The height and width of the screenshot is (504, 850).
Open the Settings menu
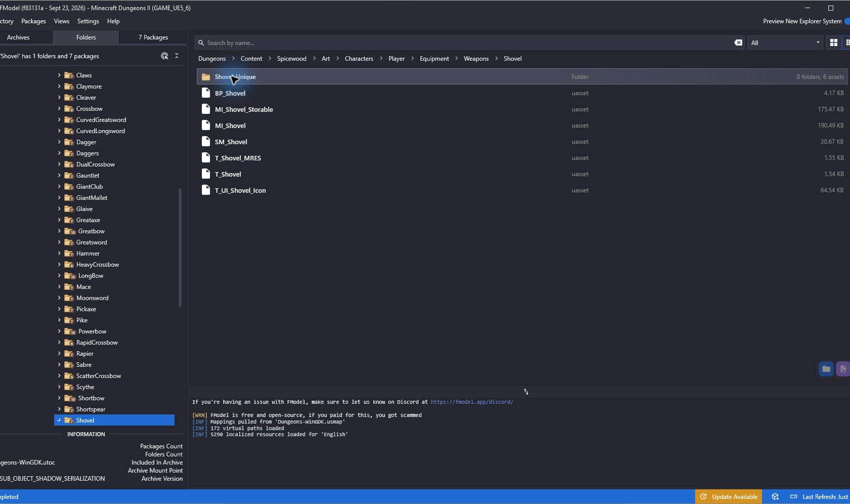tap(88, 21)
